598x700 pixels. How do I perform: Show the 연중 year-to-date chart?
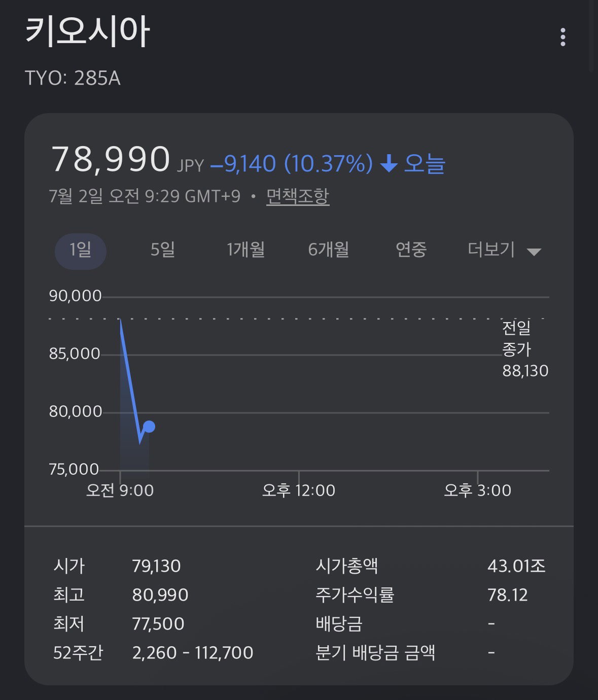(411, 250)
